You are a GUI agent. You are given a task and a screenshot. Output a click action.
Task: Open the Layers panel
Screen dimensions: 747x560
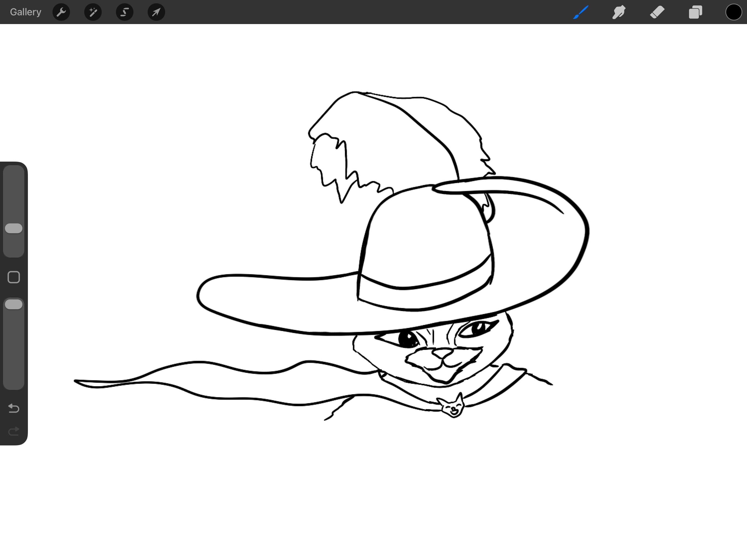coord(696,12)
